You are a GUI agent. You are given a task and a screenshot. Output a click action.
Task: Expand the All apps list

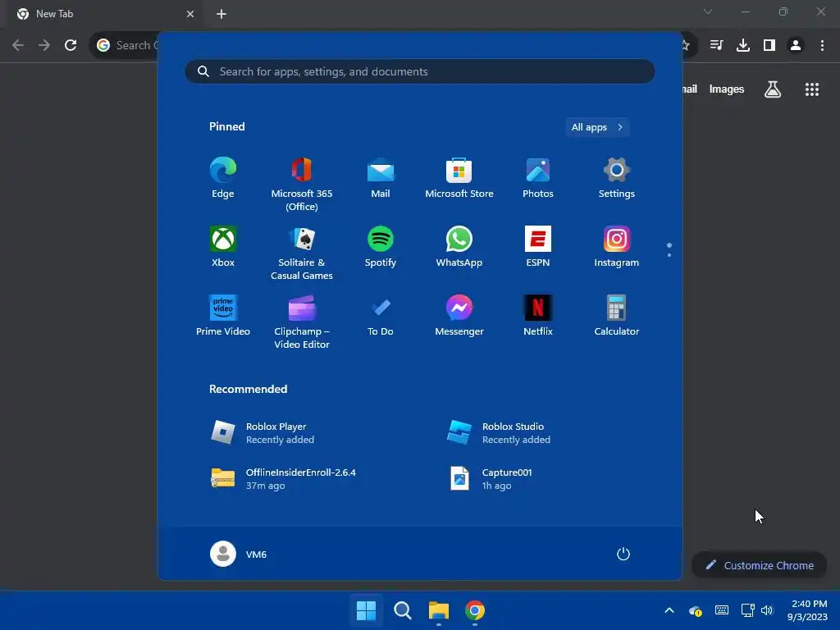[x=597, y=127]
